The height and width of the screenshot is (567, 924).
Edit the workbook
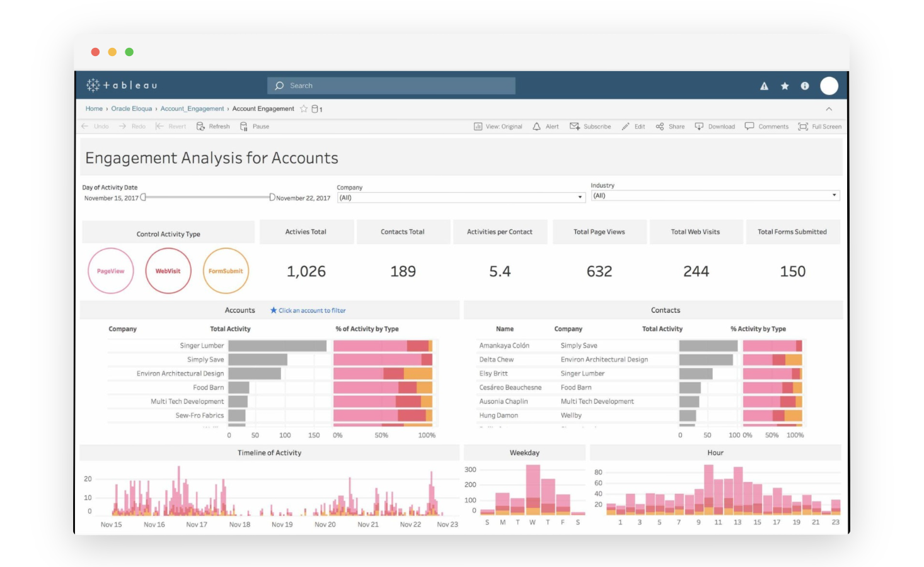(633, 127)
